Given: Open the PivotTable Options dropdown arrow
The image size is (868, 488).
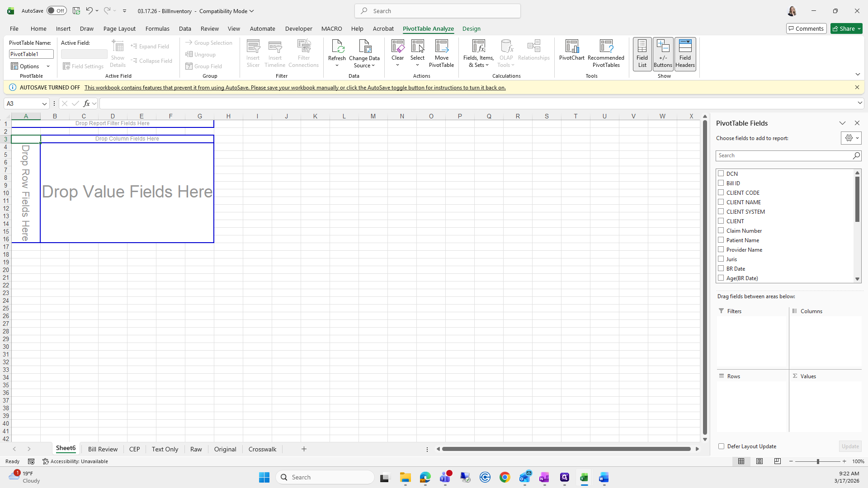Looking at the screenshot, I should [x=48, y=66].
